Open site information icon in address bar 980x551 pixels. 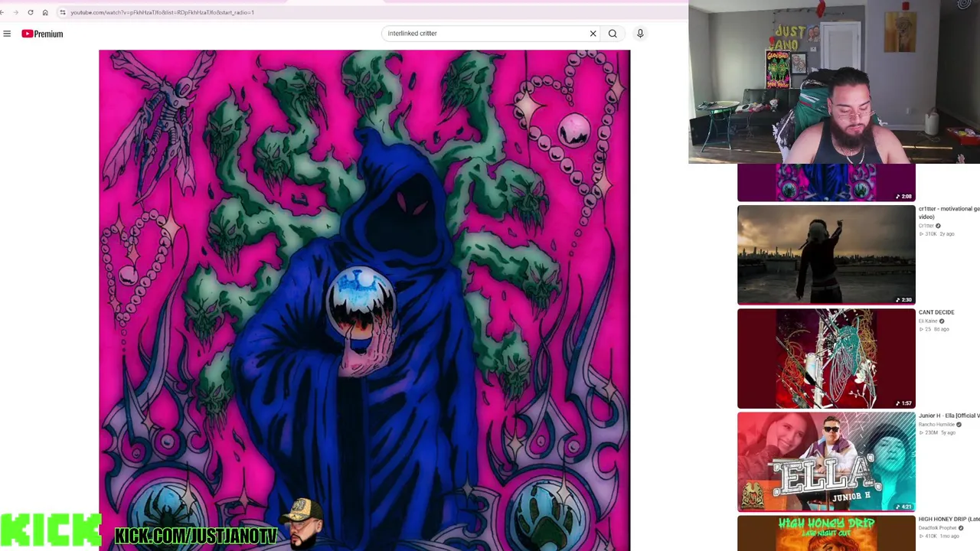coord(63,12)
